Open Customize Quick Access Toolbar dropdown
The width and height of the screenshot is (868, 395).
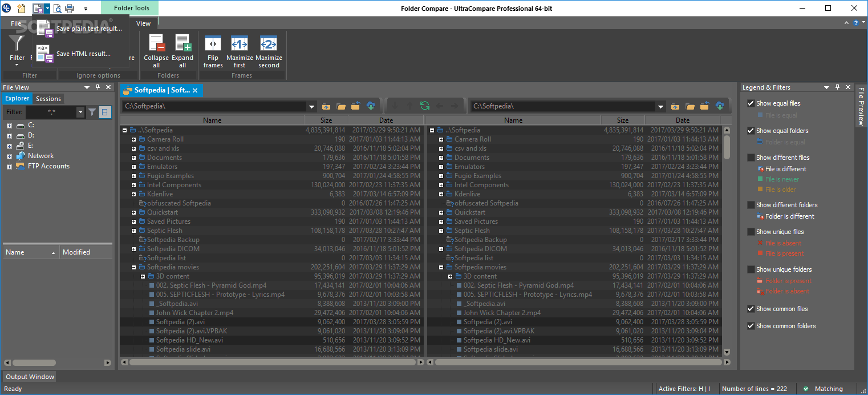tap(86, 9)
